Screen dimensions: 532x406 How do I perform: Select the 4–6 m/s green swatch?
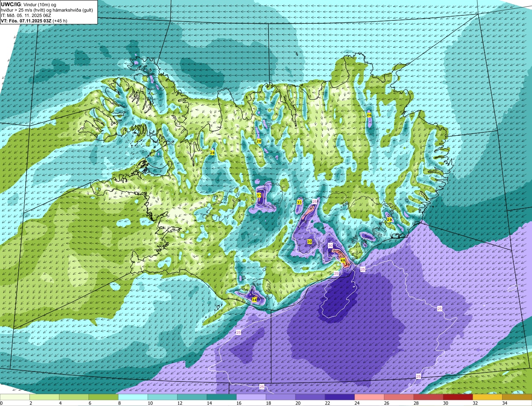click(74, 397)
